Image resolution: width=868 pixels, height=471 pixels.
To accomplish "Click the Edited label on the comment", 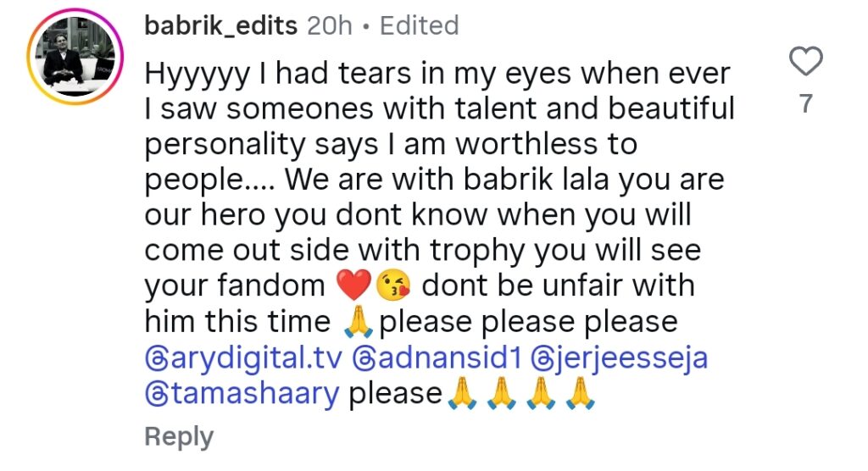I will pyautogui.click(x=419, y=25).
